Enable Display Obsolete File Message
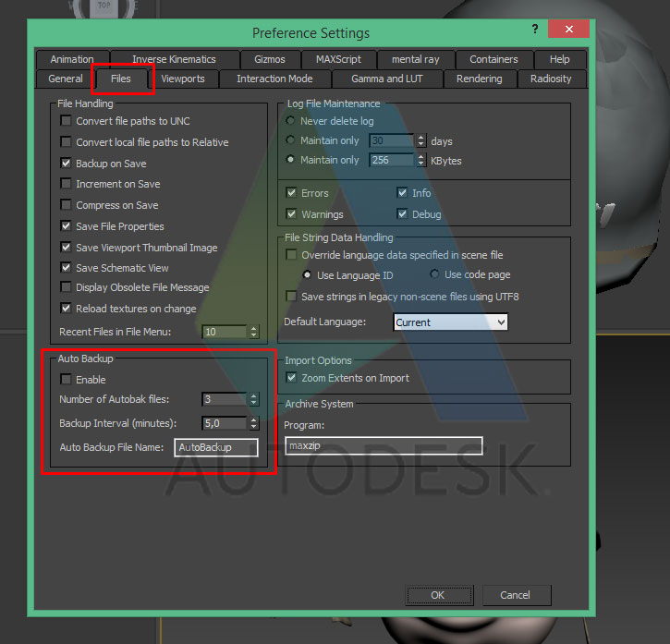 [66, 286]
